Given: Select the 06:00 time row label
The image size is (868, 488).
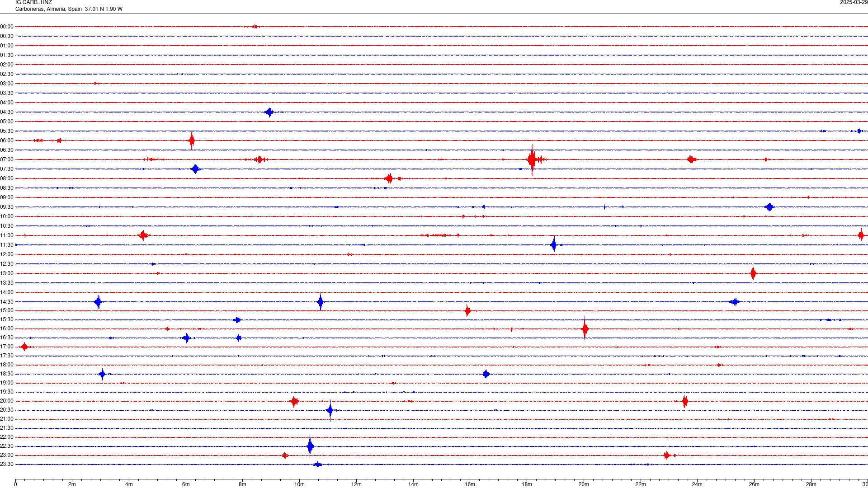Looking at the screenshot, I should [x=7, y=141].
